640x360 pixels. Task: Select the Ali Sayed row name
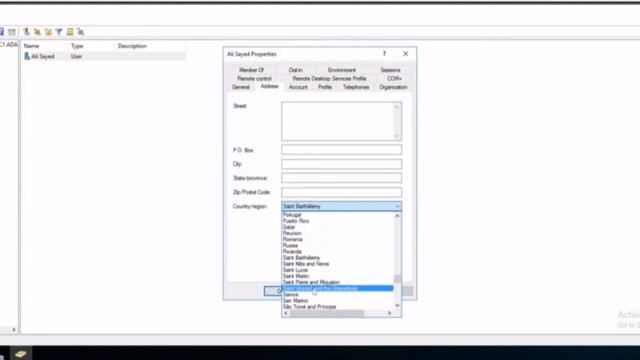coord(42,56)
